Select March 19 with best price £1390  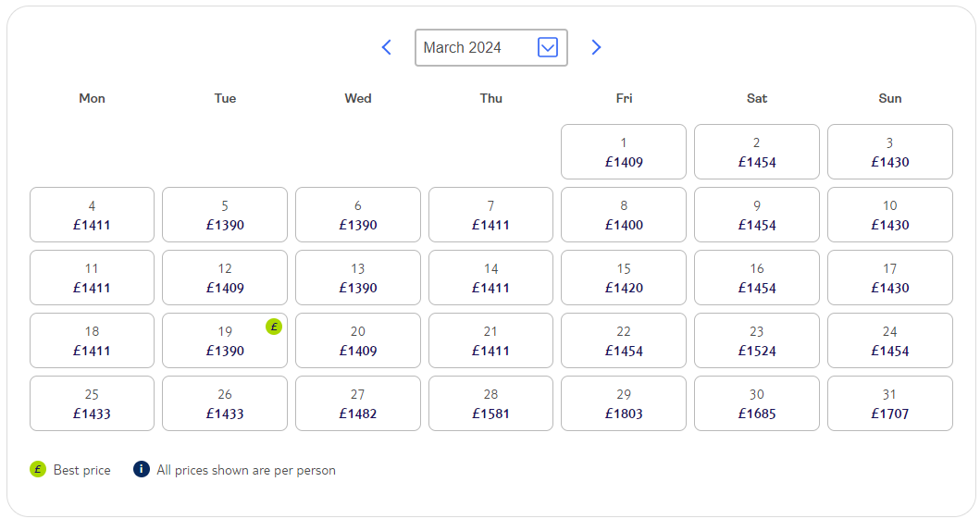pyautogui.click(x=225, y=340)
